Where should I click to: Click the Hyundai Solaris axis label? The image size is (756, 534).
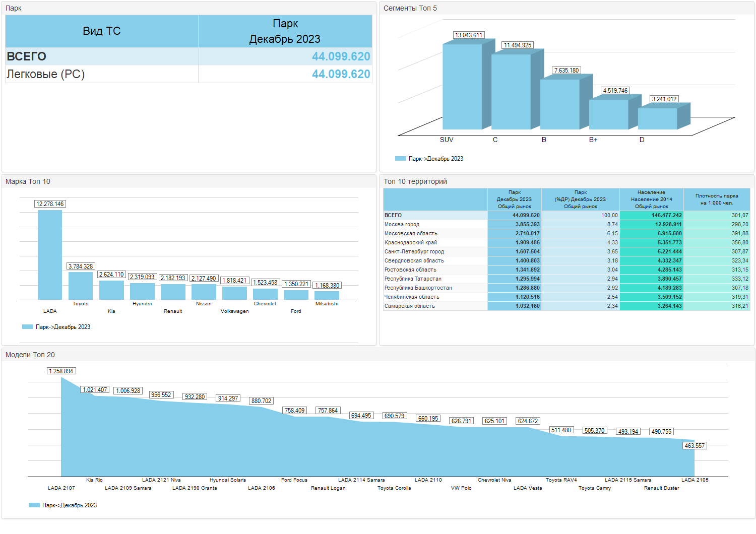point(228,480)
